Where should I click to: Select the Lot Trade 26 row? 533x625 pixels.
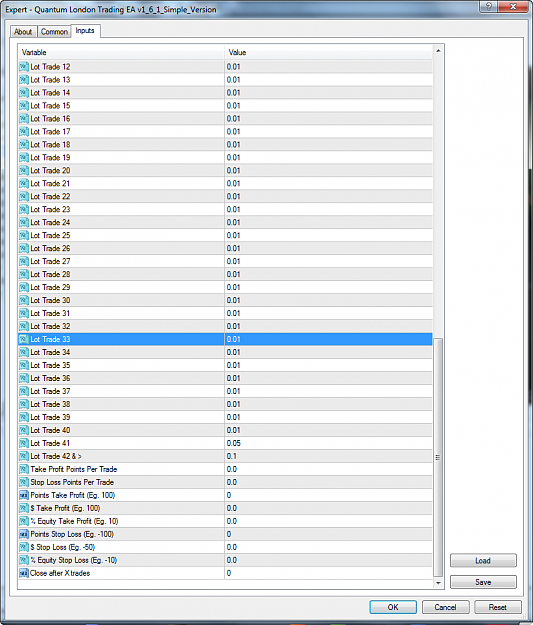coord(225,248)
